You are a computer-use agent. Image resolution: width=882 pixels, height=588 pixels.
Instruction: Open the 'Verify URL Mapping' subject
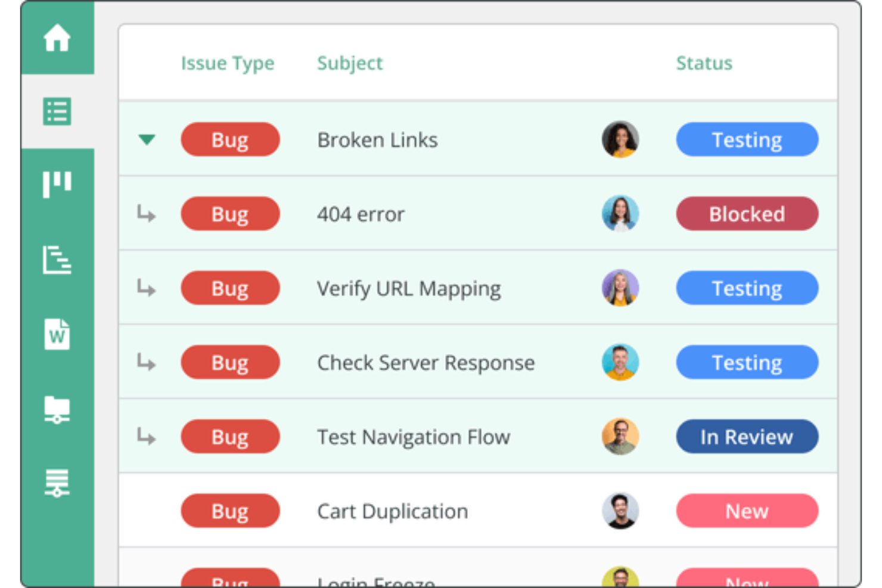tap(409, 289)
